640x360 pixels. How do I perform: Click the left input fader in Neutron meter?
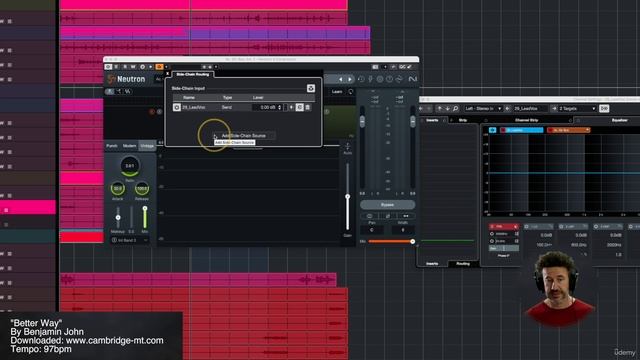point(362,121)
